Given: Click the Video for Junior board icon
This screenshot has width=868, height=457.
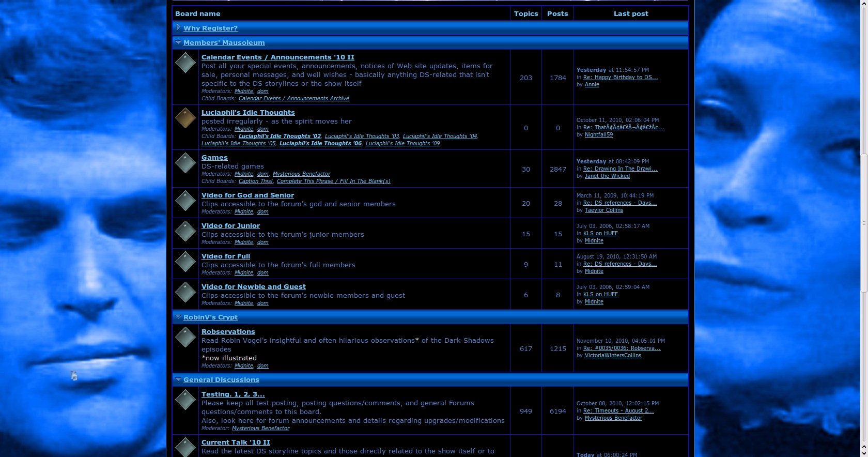Looking at the screenshot, I should pos(185,231).
